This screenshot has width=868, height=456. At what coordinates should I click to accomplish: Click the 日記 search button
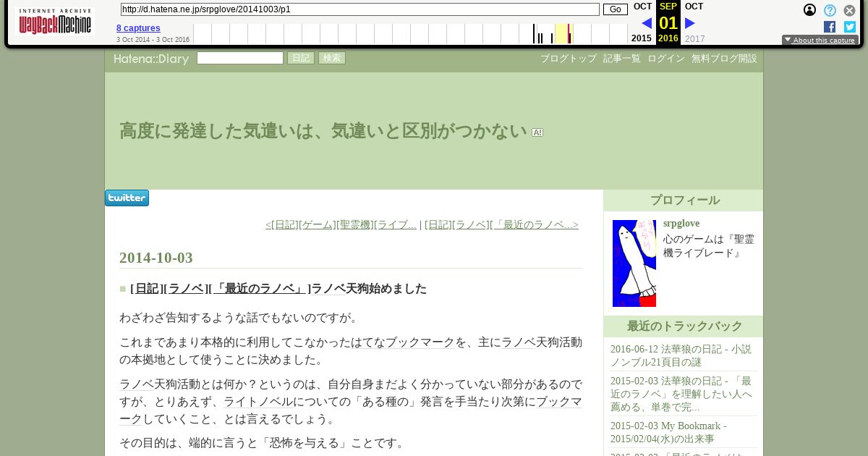click(301, 58)
